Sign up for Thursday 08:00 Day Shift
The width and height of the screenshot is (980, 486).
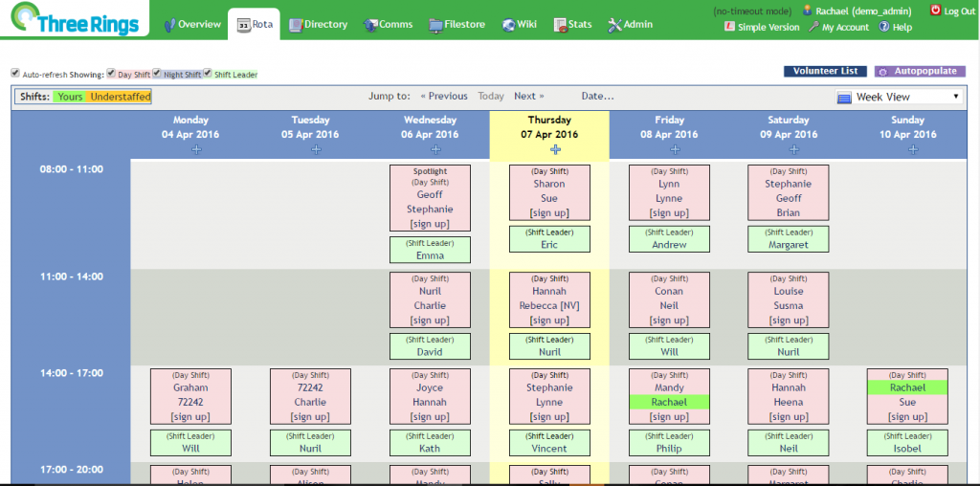click(549, 212)
